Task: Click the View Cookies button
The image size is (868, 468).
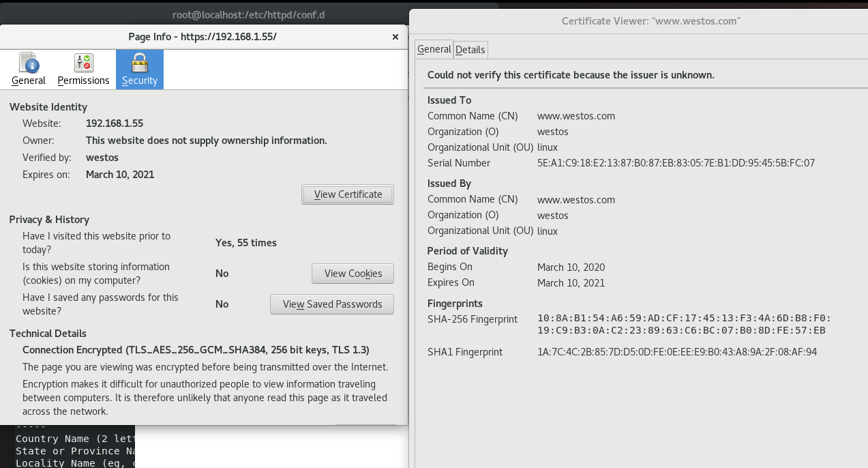Action: click(x=353, y=274)
